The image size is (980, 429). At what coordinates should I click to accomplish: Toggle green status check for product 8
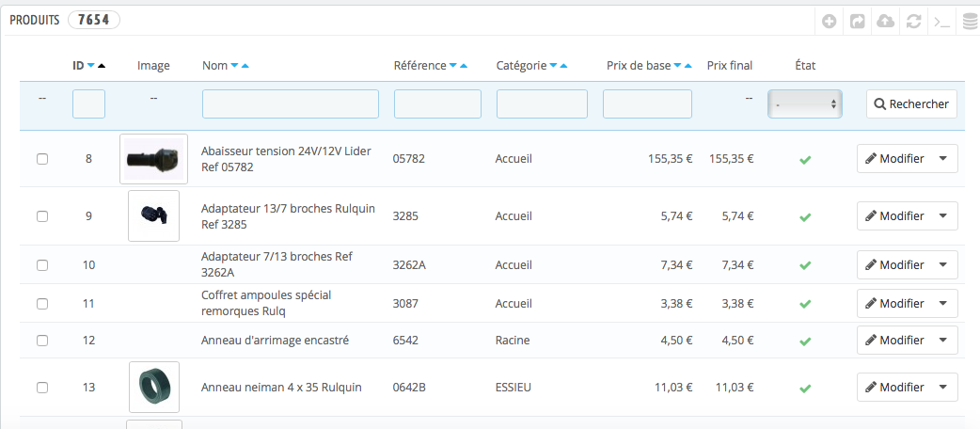click(x=805, y=160)
